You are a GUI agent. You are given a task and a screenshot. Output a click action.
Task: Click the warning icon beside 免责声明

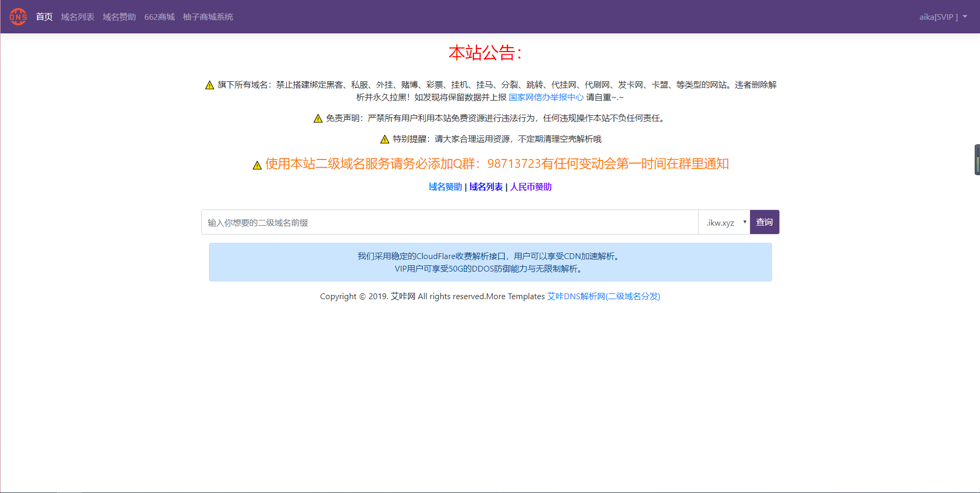318,118
